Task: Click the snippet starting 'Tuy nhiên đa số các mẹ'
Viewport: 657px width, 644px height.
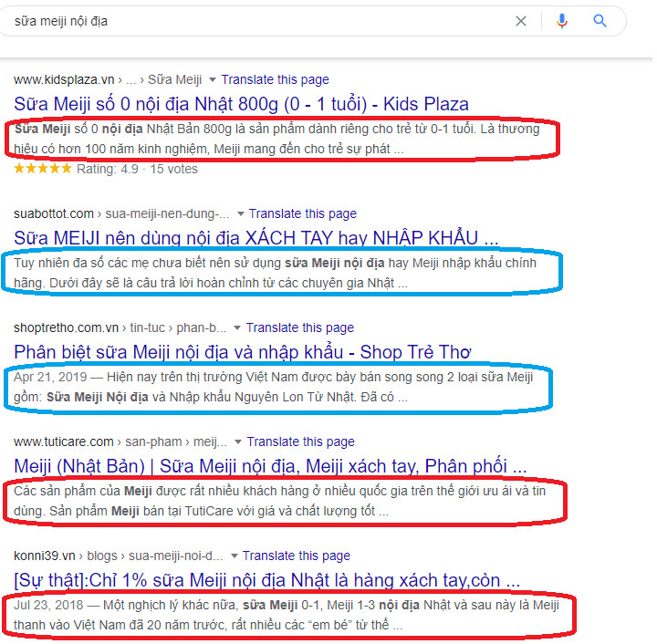Action: click(x=275, y=273)
